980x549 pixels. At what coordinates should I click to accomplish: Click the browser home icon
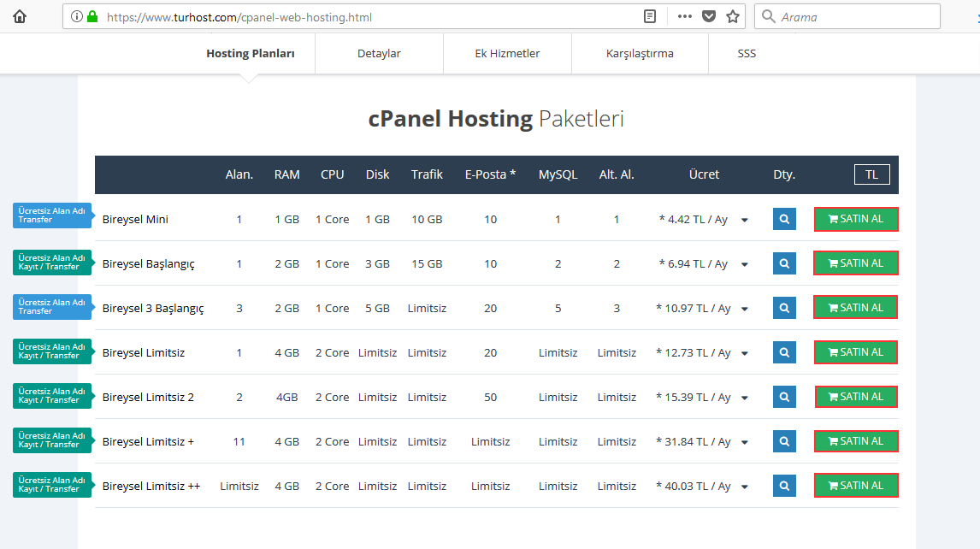20,16
